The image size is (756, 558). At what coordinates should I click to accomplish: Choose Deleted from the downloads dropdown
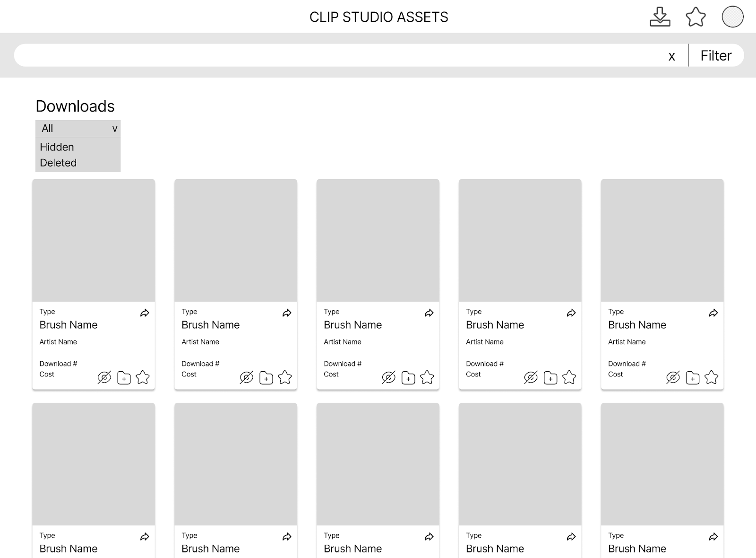[58, 163]
